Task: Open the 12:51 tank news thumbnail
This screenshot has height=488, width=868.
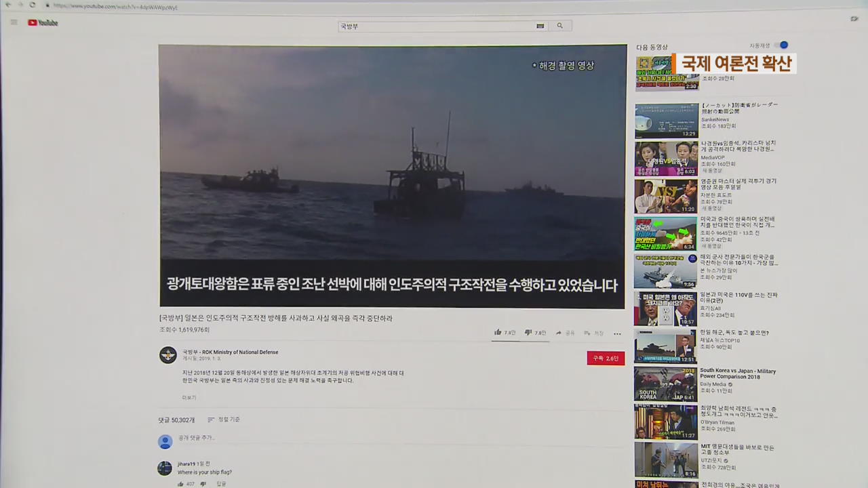Action: [665, 346]
